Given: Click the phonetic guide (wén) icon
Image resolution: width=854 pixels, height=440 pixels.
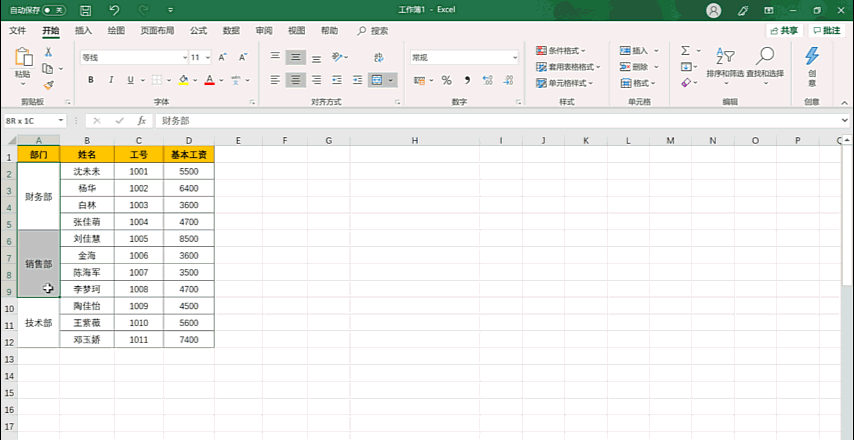Looking at the screenshot, I should [236, 80].
